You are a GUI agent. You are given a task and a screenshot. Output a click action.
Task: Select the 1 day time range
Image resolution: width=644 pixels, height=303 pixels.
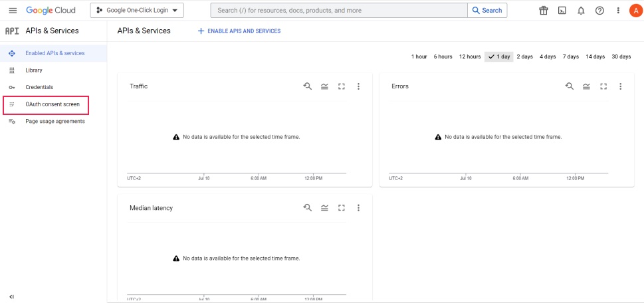(x=498, y=56)
